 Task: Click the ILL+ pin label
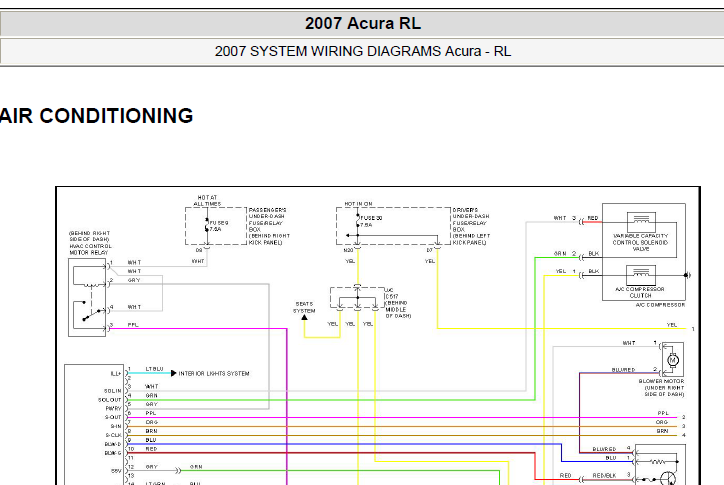[115, 373]
